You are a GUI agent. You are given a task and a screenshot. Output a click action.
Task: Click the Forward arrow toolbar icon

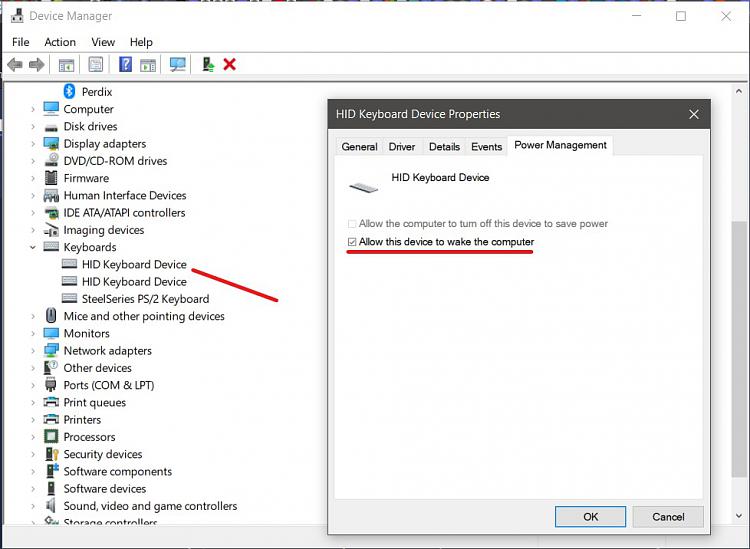[x=37, y=65]
